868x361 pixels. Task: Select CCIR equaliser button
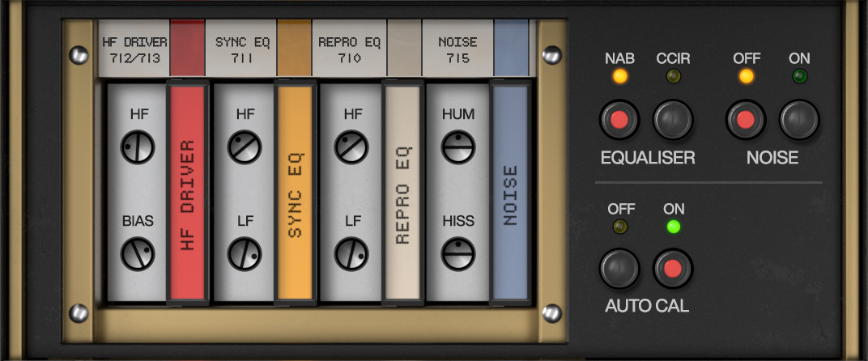pyautogui.click(x=673, y=119)
